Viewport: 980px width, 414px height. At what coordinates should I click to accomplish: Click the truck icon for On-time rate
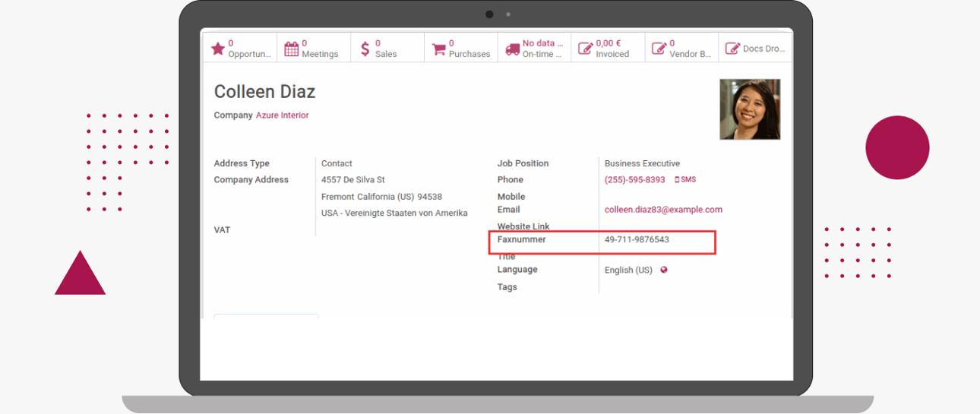513,49
